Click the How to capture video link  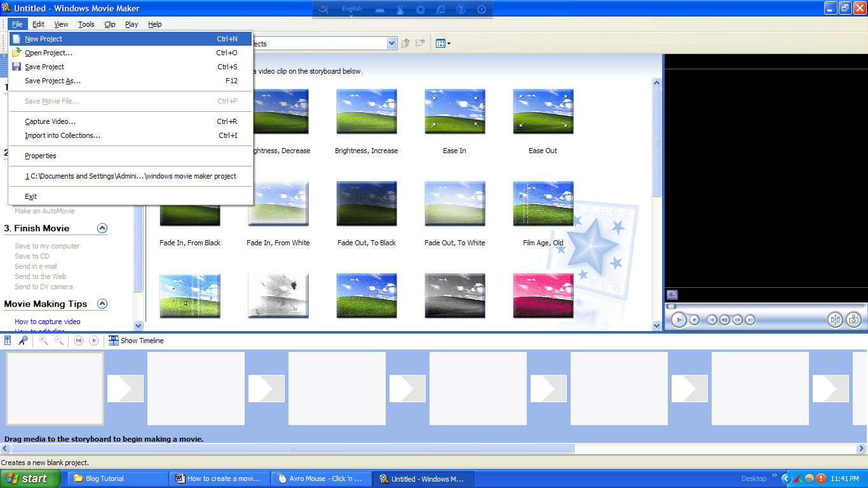click(48, 322)
